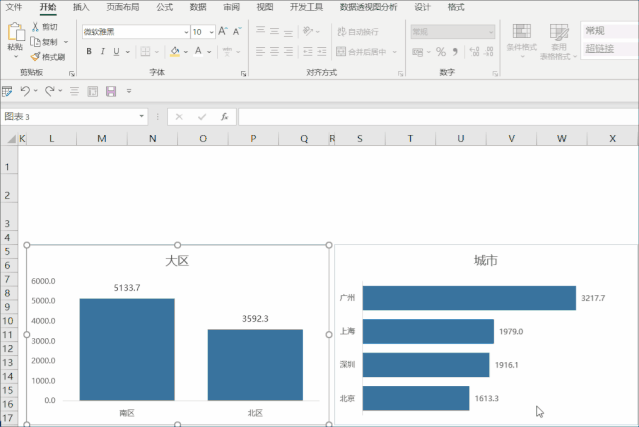The image size is (639, 427).
Task: Align text to bottom
Action: point(288,31)
